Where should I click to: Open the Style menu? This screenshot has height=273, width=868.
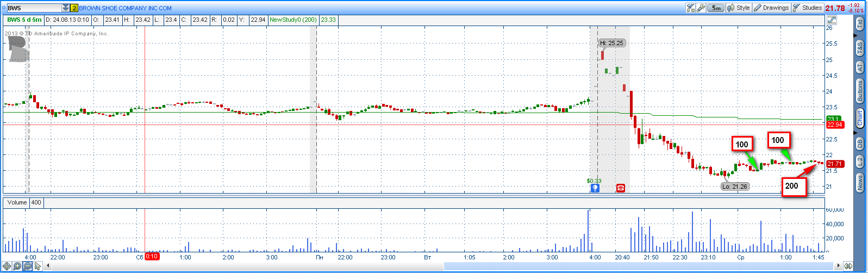pos(738,8)
